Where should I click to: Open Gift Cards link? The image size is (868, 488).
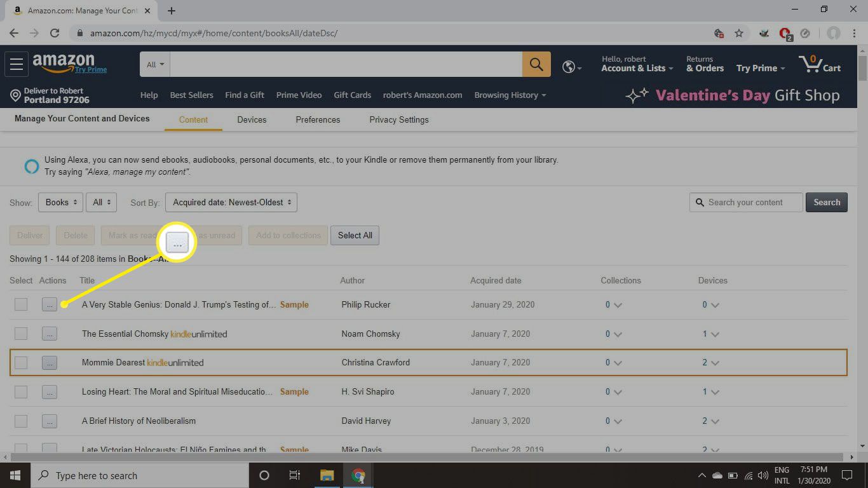tap(352, 95)
